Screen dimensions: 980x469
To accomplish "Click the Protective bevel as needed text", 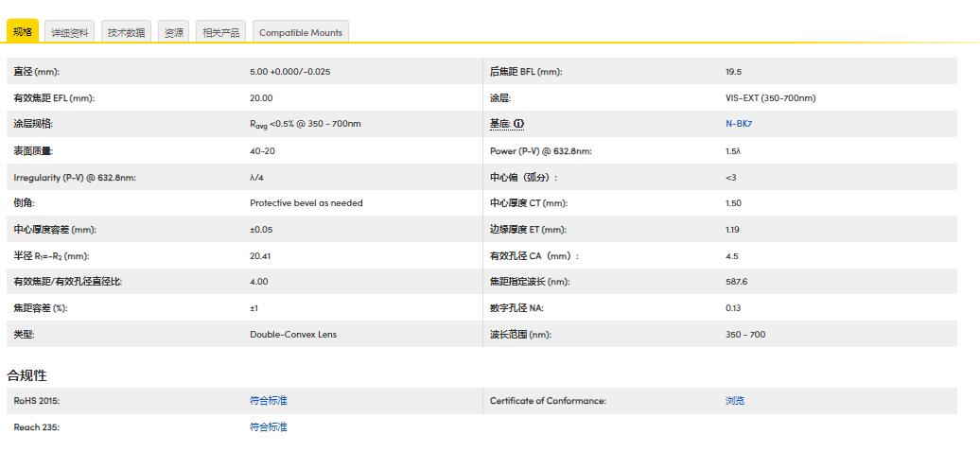I will point(306,203).
